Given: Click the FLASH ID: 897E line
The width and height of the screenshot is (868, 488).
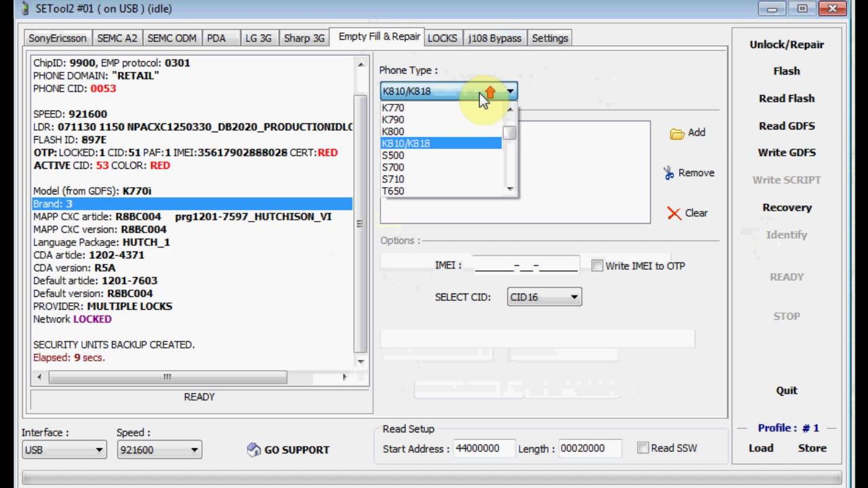Looking at the screenshot, I should pos(70,140).
